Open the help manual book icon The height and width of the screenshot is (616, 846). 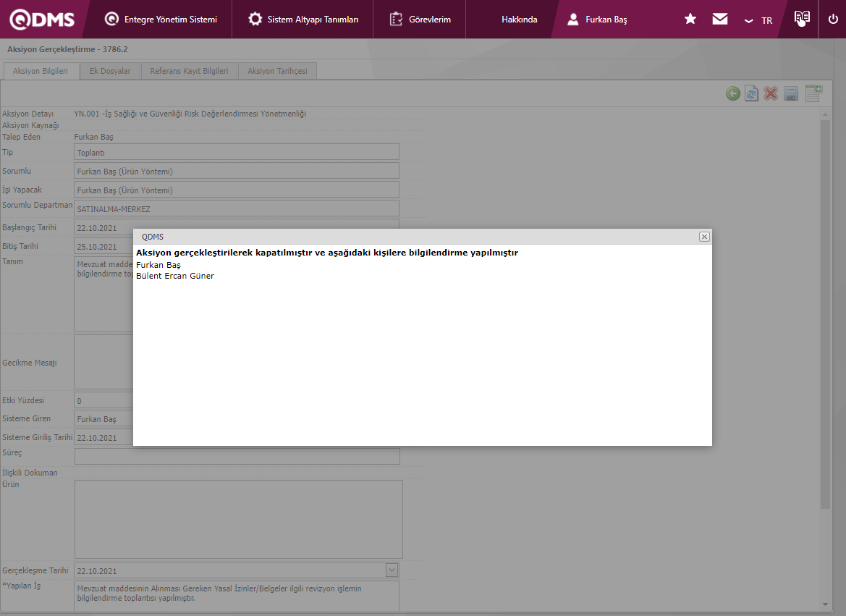click(801, 19)
